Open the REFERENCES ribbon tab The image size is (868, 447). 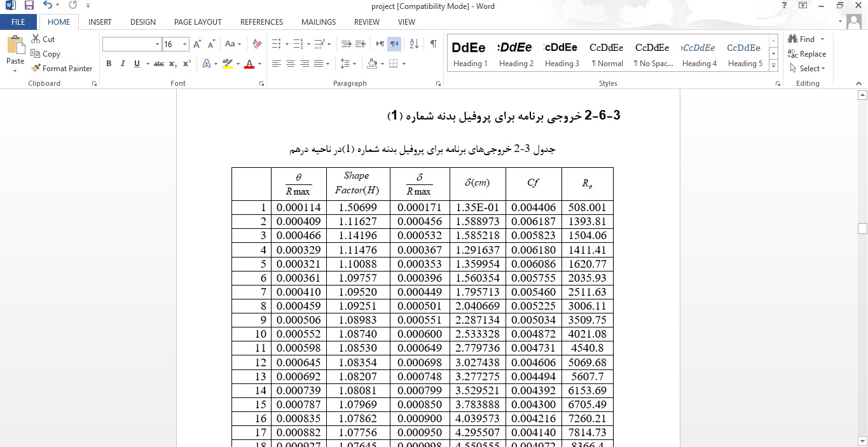[261, 22]
